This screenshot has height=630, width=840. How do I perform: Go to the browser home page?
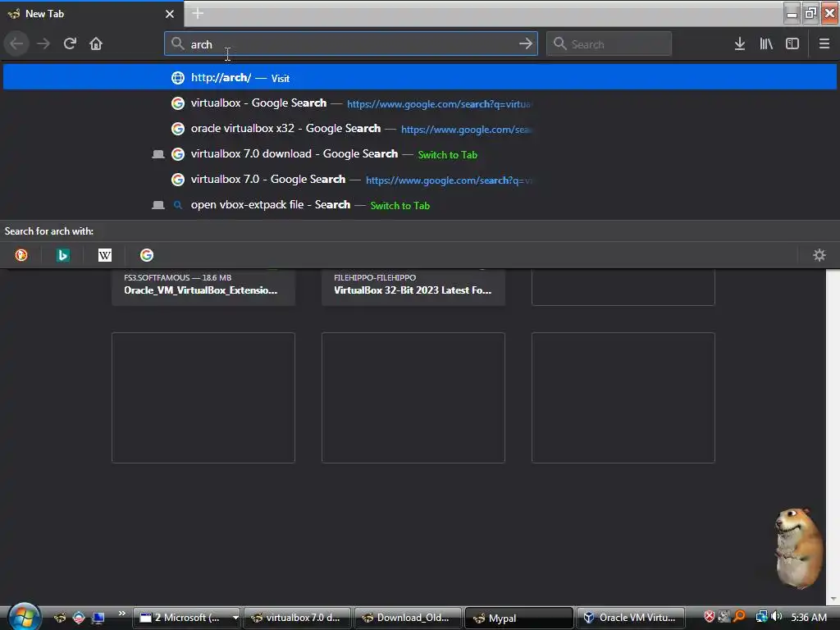click(96, 43)
